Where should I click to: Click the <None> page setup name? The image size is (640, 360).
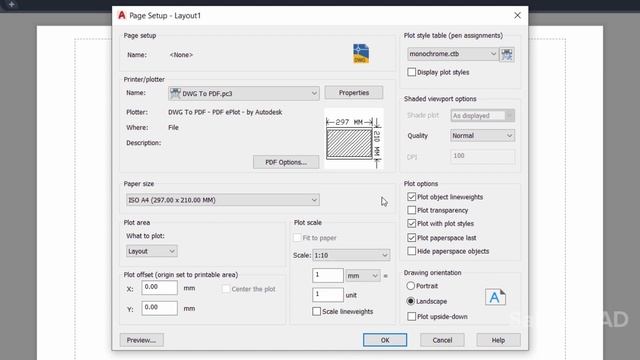pos(181,55)
